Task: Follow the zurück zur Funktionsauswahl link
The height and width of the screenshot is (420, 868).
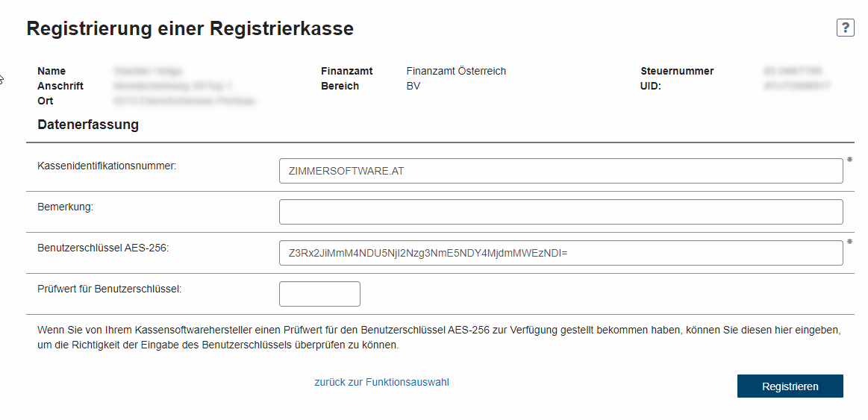Action: pos(381,382)
